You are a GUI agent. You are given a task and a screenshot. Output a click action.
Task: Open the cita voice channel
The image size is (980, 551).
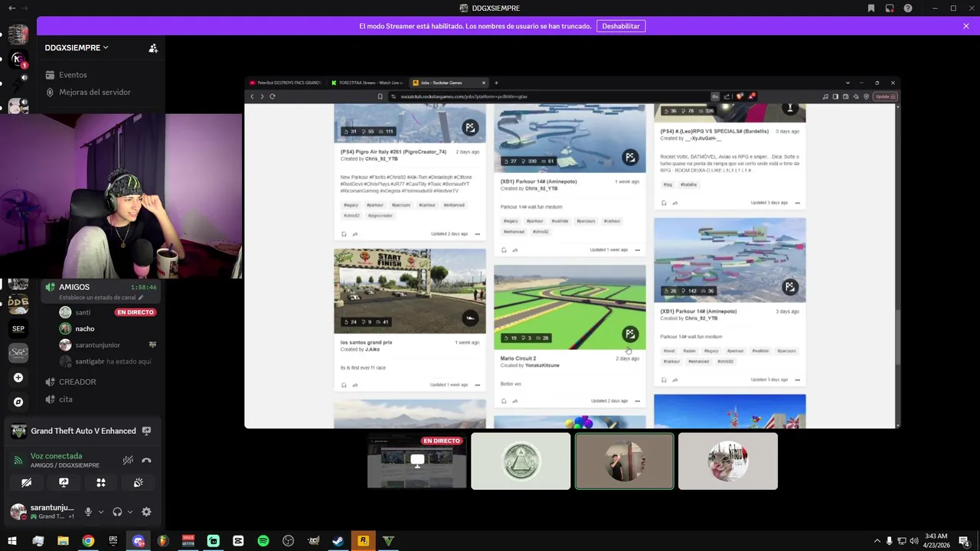[66, 399]
